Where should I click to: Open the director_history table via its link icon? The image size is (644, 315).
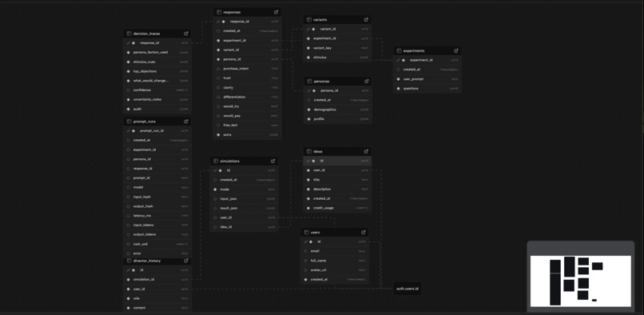pyautogui.click(x=186, y=261)
